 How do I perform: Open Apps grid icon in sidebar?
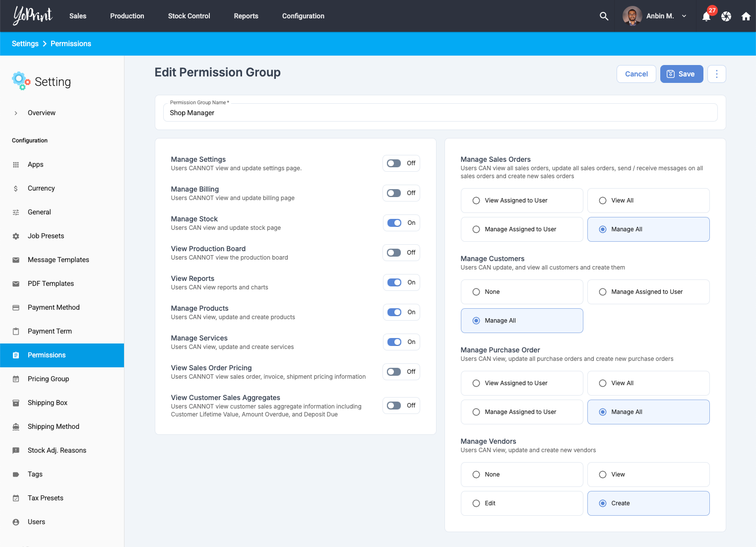16,165
